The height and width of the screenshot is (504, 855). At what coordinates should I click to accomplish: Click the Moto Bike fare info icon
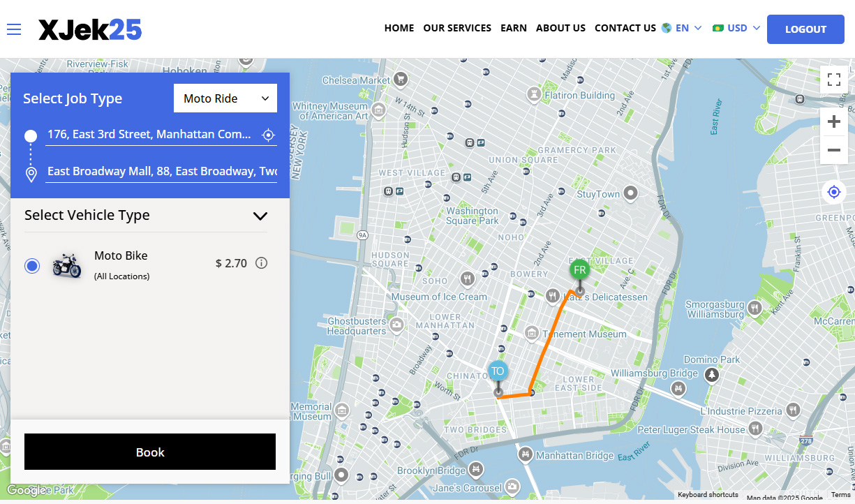tap(262, 263)
